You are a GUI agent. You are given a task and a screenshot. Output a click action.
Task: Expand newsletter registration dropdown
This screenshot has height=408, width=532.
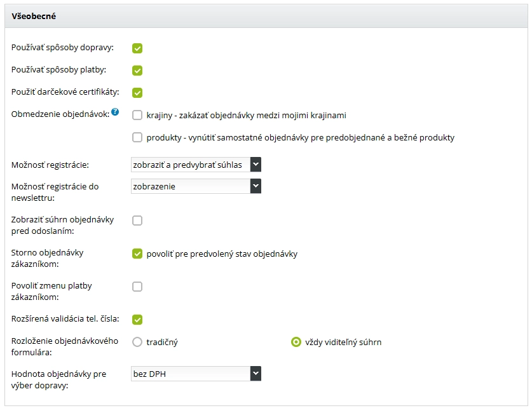pos(196,186)
